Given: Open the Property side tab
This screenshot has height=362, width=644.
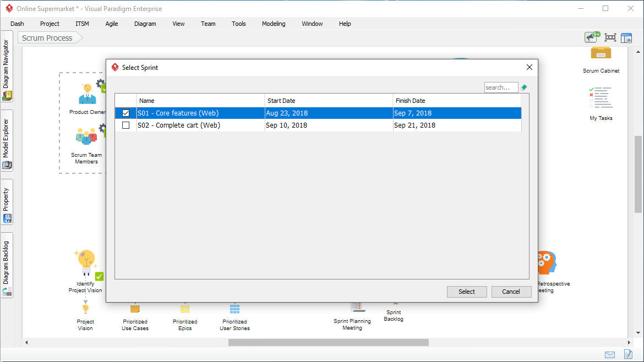Looking at the screenshot, I should [7, 202].
